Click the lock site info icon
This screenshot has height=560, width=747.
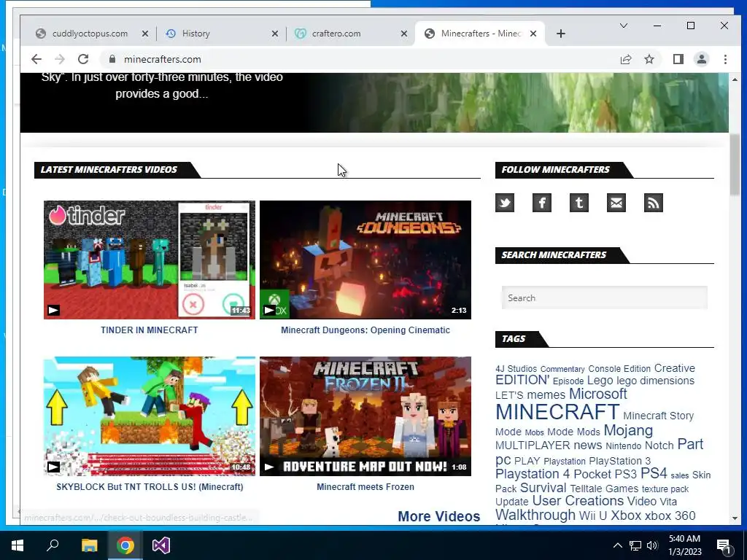(x=112, y=59)
